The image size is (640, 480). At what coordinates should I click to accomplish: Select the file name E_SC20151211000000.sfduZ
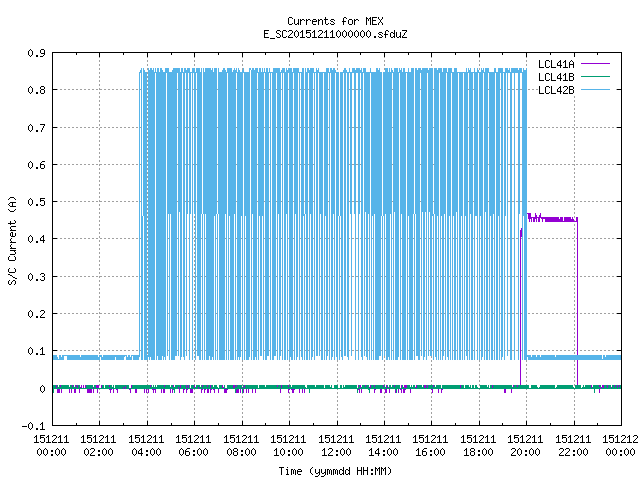[335, 34]
